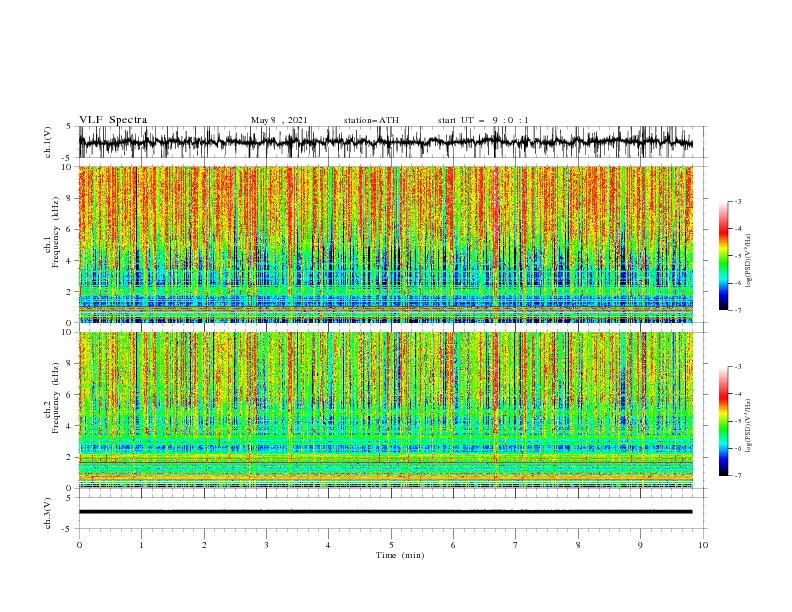The height and width of the screenshot is (612, 792).
Task: Click the ch.2 frequency tick label "2"
Action: [69, 457]
